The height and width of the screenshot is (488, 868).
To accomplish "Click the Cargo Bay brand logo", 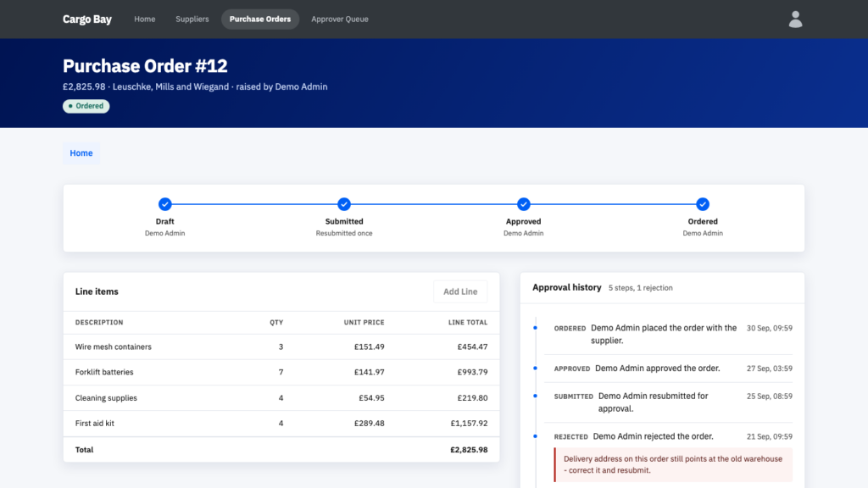I will (x=87, y=19).
